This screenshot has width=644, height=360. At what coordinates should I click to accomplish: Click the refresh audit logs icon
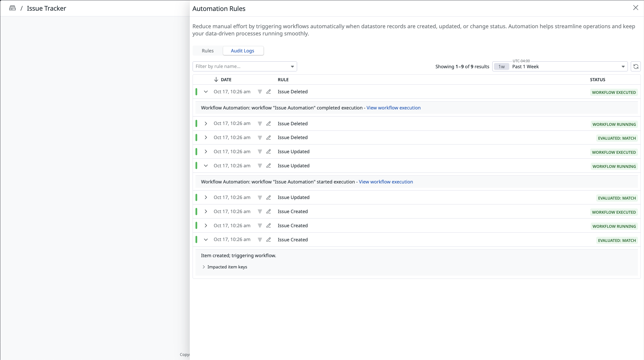[636, 67]
